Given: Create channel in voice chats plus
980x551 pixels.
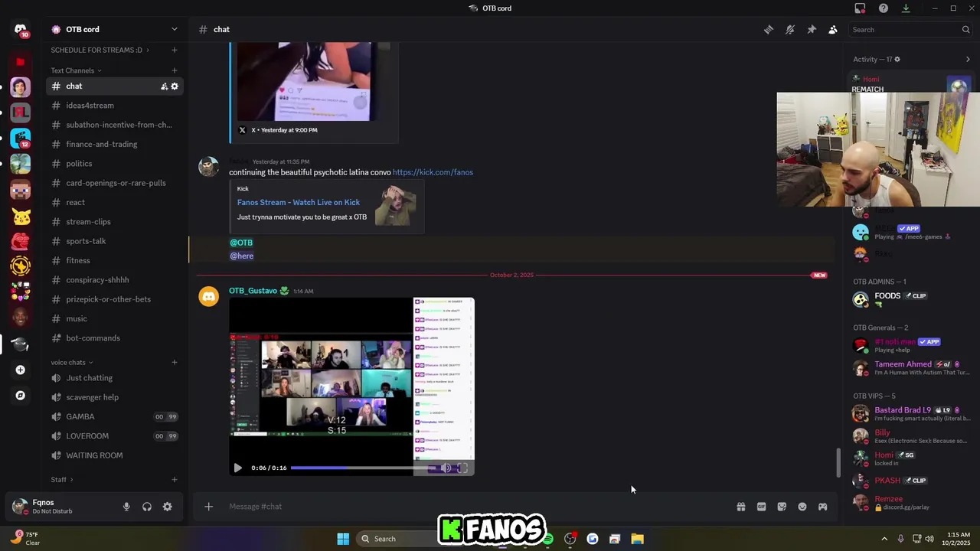Looking at the screenshot, I should click(x=175, y=363).
